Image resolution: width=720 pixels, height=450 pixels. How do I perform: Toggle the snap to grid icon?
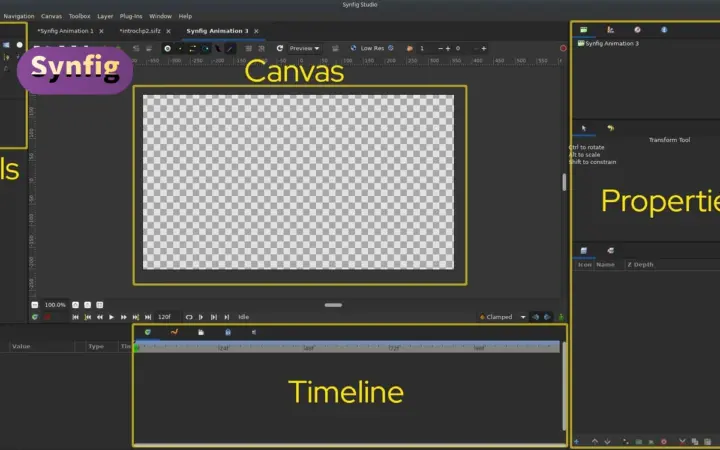261,48
